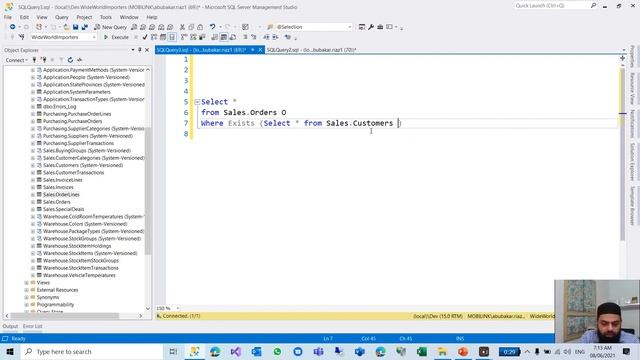Screen dimensions: 640x360
Task: Click the Error List tab
Action: pos(33,326)
